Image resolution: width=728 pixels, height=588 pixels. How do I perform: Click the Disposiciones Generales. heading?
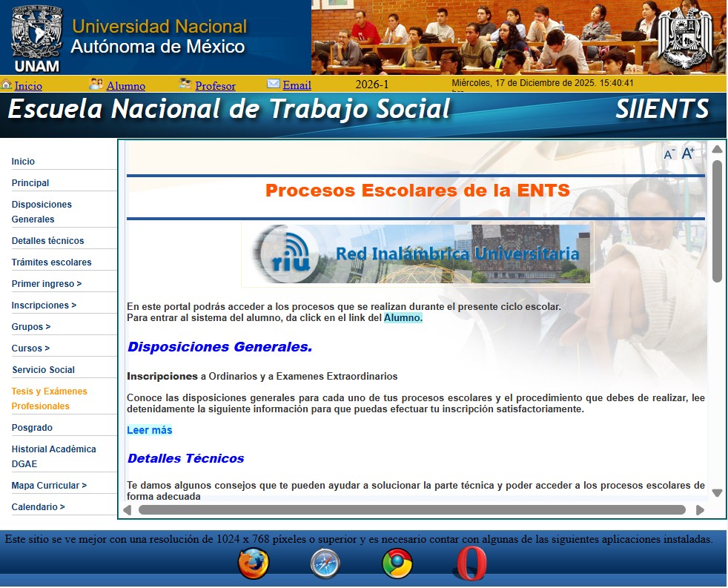[219, 347]
